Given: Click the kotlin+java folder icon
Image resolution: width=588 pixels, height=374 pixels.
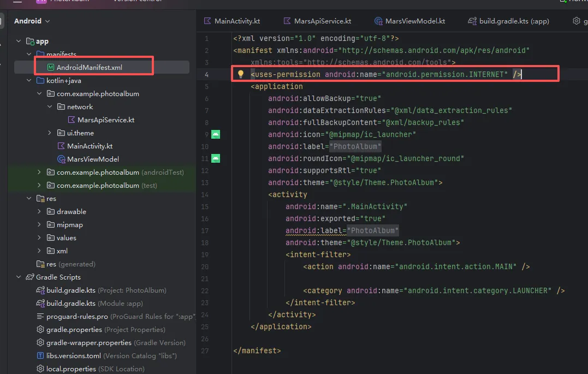Looking at the screenshot, I should click(x=40, y=80).
